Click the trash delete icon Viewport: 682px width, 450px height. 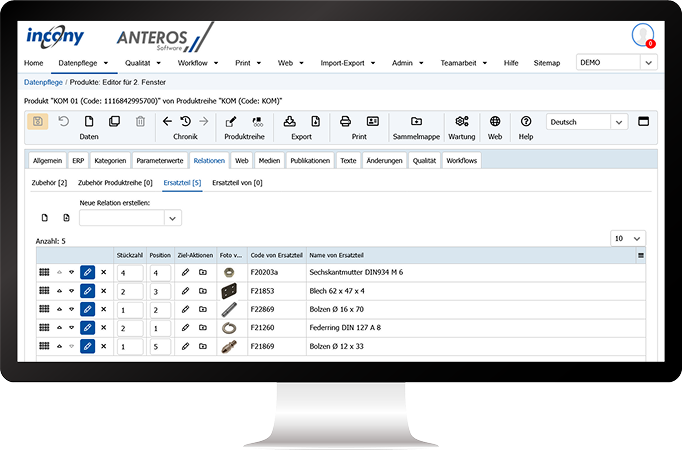[x=140, y=121]
